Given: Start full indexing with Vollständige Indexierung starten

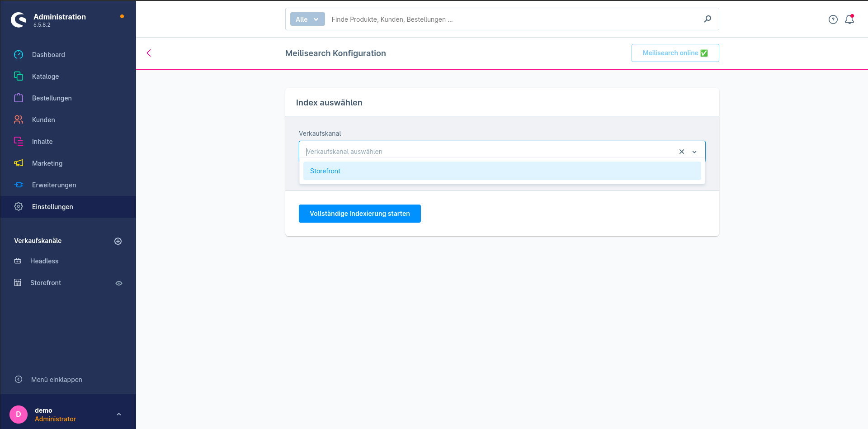Looking at the screenshot, I should point(360,214).
